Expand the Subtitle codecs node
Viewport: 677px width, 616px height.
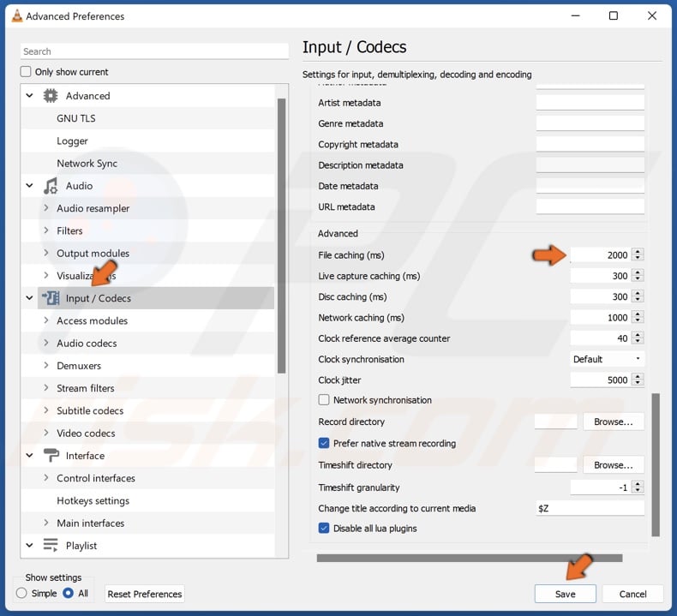(45, 410)
